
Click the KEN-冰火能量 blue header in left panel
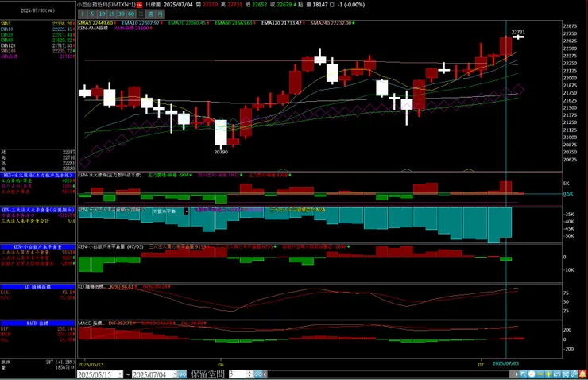[x=38, y=175]
